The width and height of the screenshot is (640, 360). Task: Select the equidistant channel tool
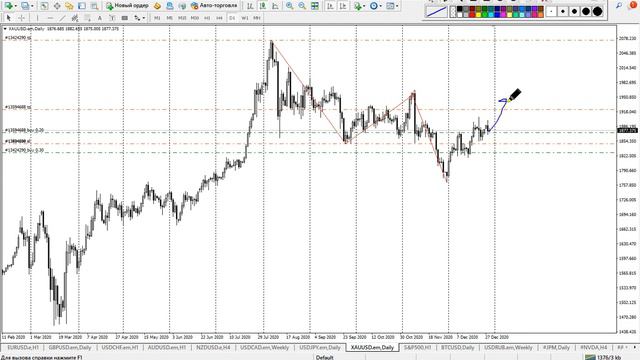(x=75, y=18)
